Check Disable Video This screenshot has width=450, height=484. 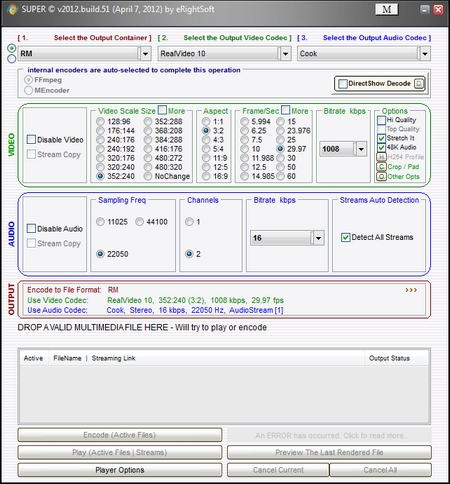[x=31, y=139]
